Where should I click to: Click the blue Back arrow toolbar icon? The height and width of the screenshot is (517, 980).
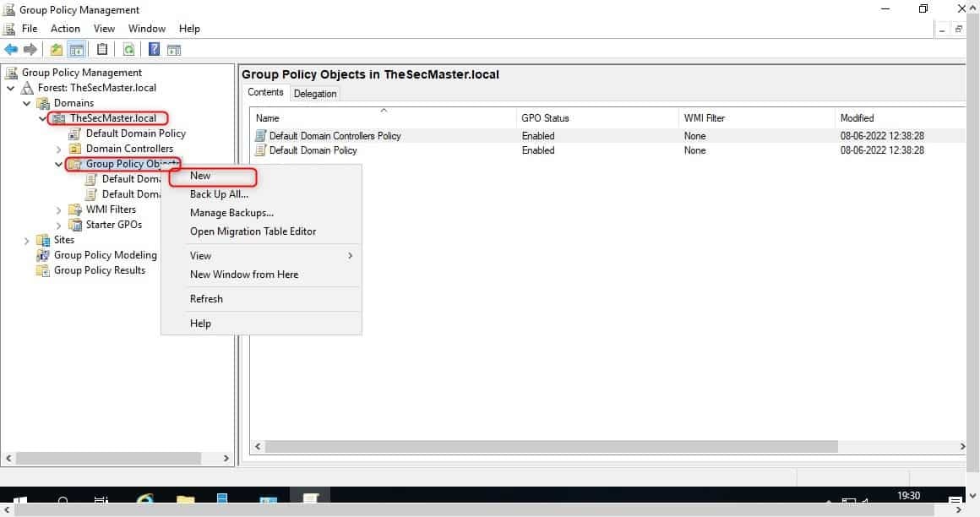coord(11,49)
